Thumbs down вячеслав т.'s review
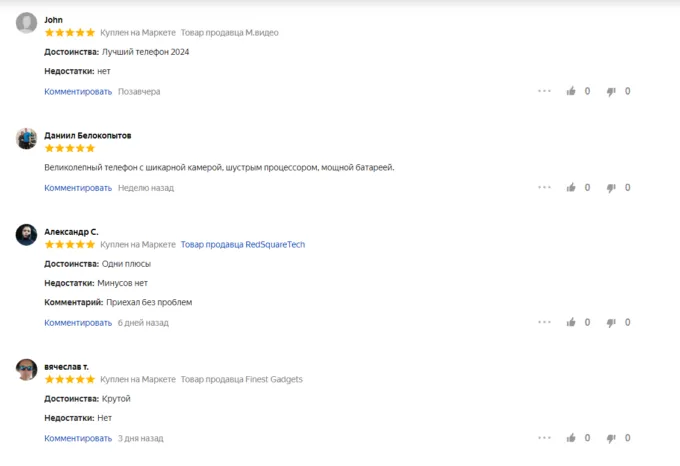The width and height of the screenshot is (680, 466). tap(611, 438)
